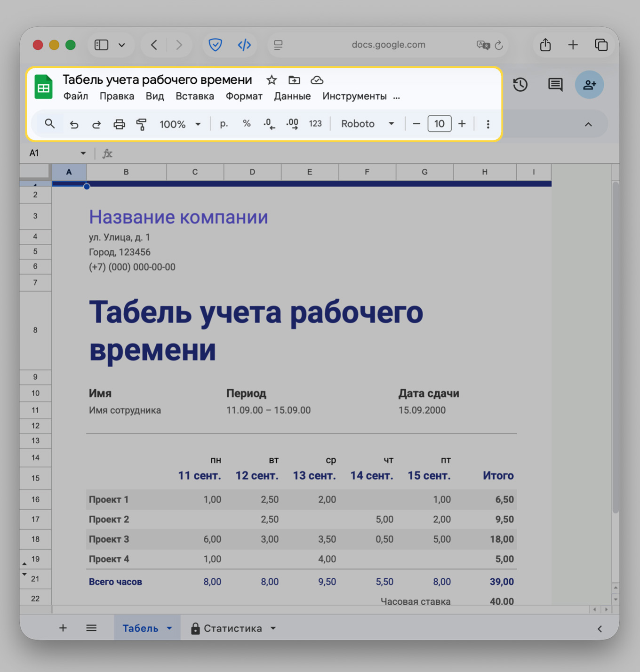Image resolution: width=640 pixels, height=672 pixels.
Task: Add a new sheet with the plus button
Action: point(63,628)
